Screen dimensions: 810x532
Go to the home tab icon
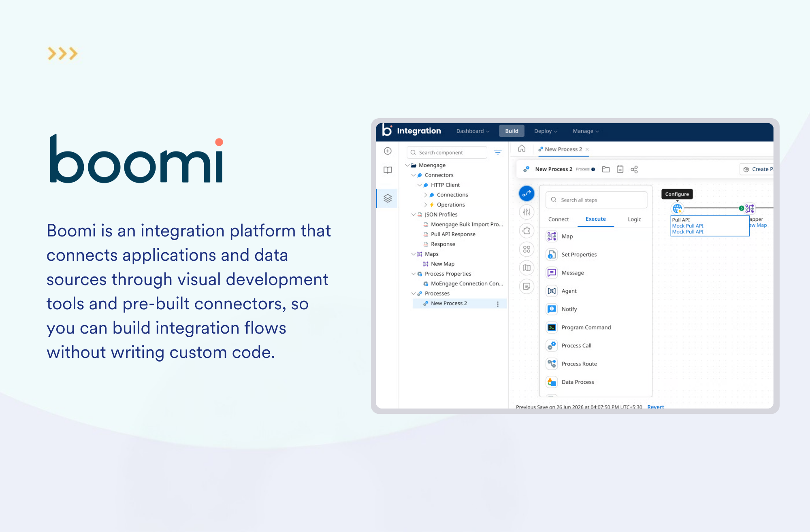click(x=522, y=149)
